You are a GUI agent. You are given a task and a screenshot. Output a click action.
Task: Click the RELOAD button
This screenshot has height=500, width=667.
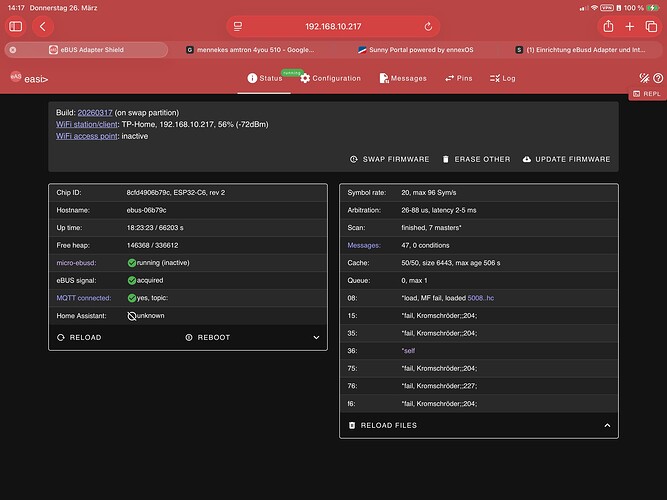(80, 337)
